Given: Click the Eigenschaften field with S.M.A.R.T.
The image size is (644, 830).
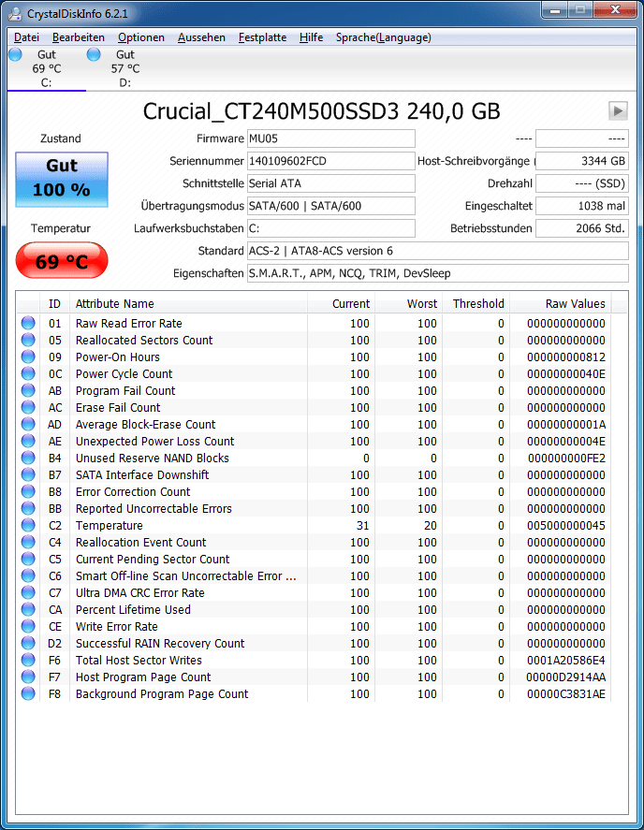Looking at the screenshot, I should 437,273.
